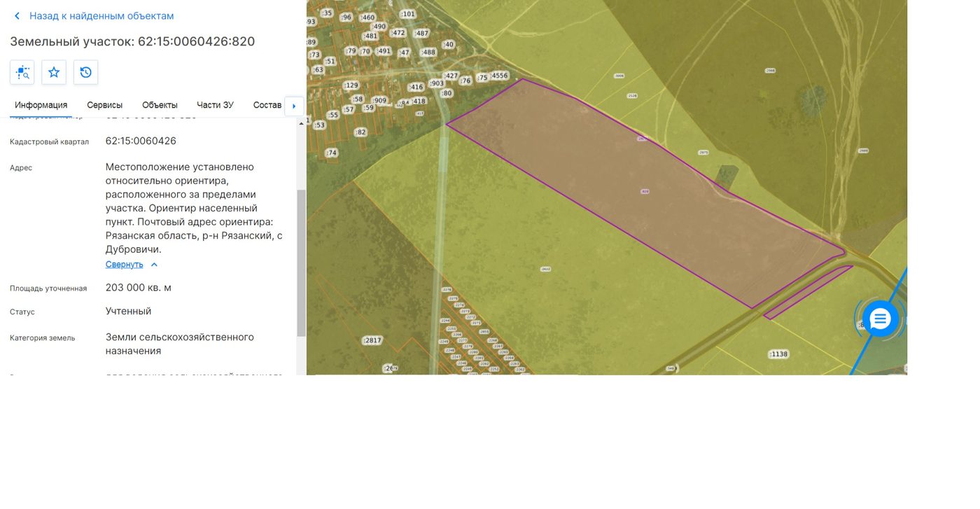
Task: Click parcel label 472 on the map
Action: pyautogui.click(x=398, y=33)
